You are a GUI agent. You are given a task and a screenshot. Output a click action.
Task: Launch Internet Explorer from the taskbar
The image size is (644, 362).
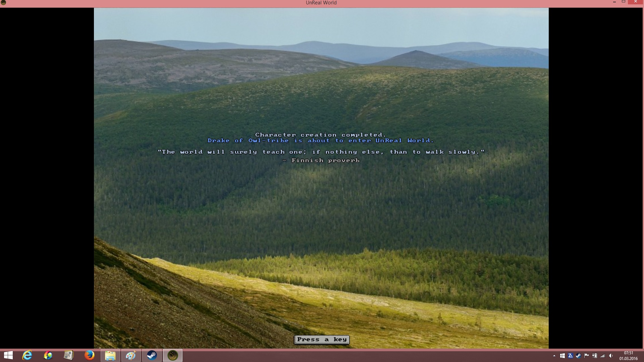[27, 355]
